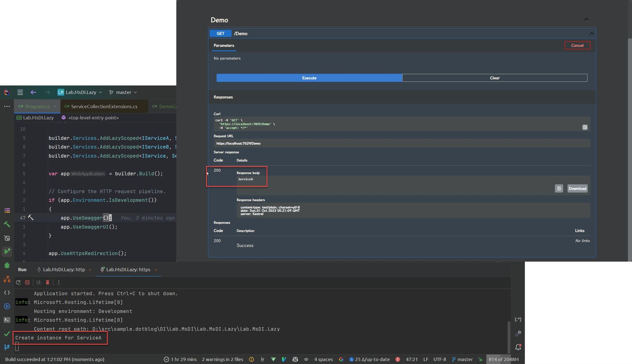Viewport: 632px width, 364px height.
Task: Toggle the eye icon in the status bar
Action: click(306, 359)
